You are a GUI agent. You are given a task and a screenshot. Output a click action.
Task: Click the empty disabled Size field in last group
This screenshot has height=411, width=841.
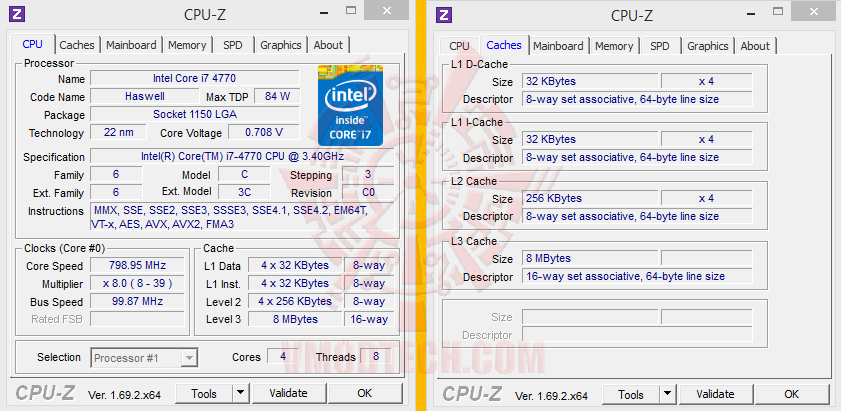click(590, 317)
